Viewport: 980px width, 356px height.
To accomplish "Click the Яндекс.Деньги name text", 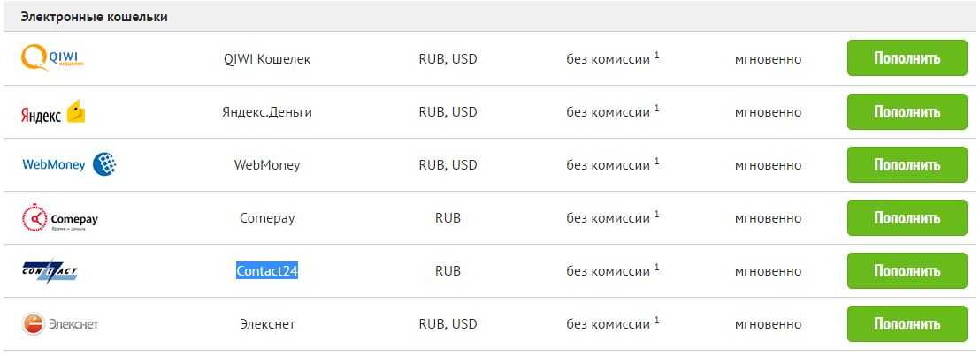I will (x=267, y=112).
